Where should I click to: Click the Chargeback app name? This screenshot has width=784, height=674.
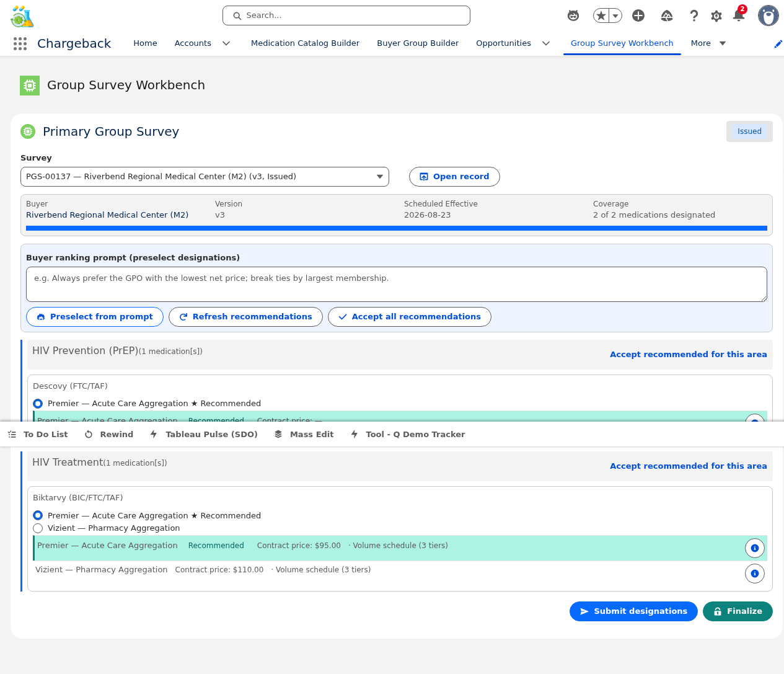[x=74, y=43]
